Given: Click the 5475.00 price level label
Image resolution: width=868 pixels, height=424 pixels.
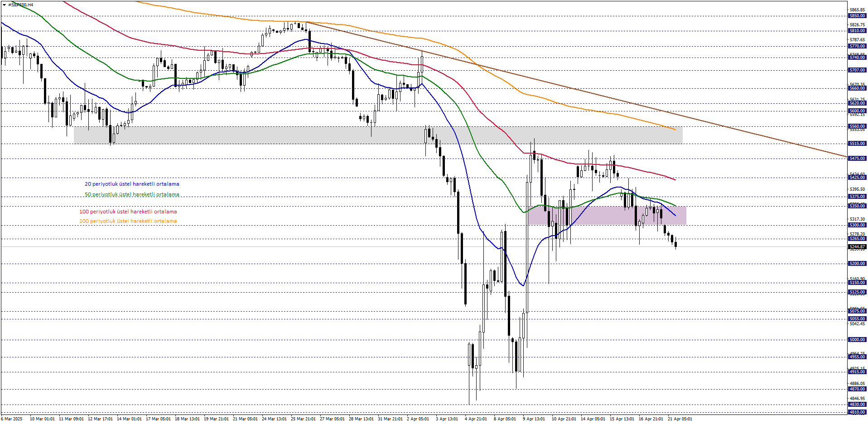Looking at the screenshot, I should pos(857,159).
